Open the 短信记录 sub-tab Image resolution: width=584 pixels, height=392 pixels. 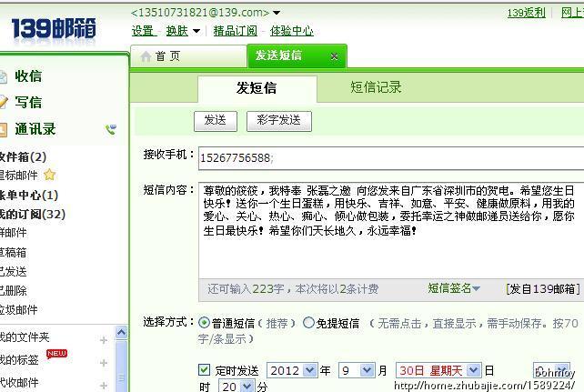[376, 87]
